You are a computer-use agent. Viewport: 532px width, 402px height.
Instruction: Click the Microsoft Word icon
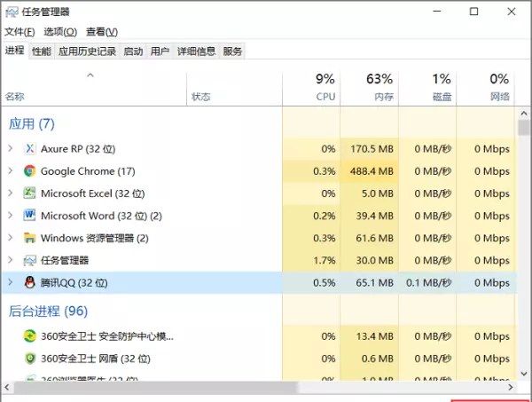(29, 216)
